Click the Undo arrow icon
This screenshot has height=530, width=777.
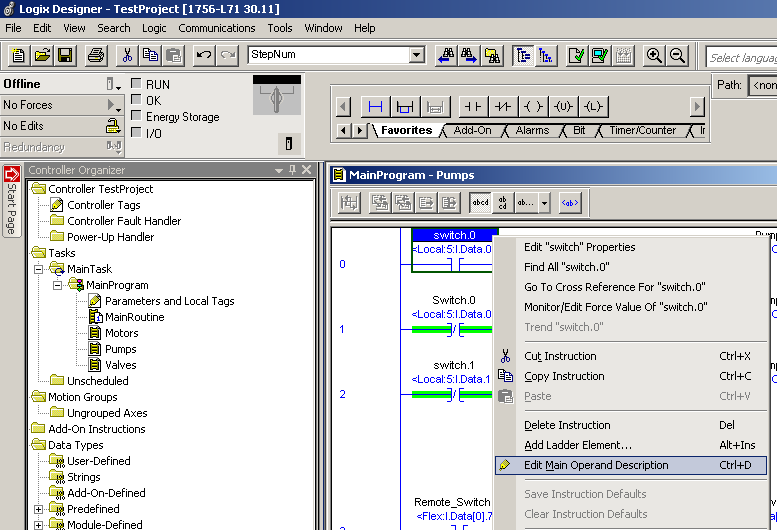click(x=203, y=55)
